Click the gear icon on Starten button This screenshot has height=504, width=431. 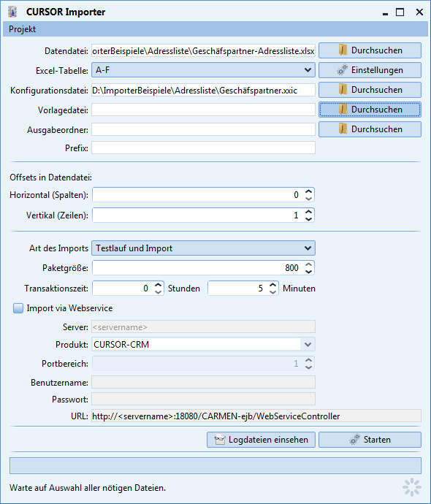[354, 440]
